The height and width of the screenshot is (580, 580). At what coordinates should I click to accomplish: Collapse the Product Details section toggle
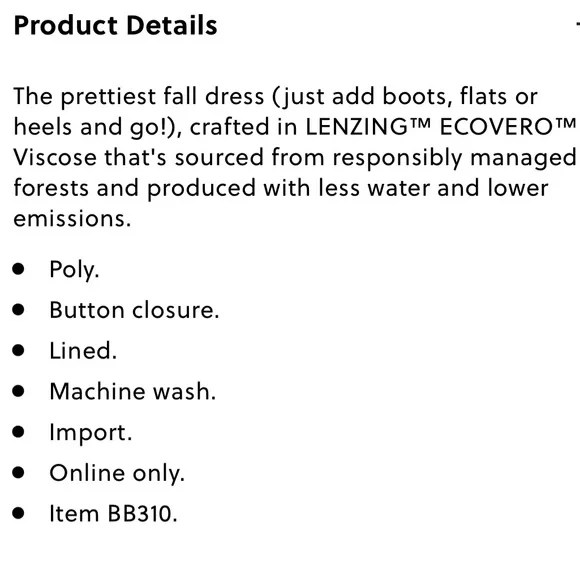(577, 25)
